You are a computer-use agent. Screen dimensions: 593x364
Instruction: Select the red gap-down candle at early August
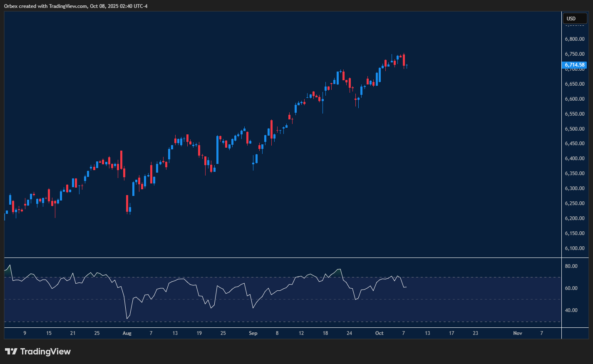click(x=127, y=203)
